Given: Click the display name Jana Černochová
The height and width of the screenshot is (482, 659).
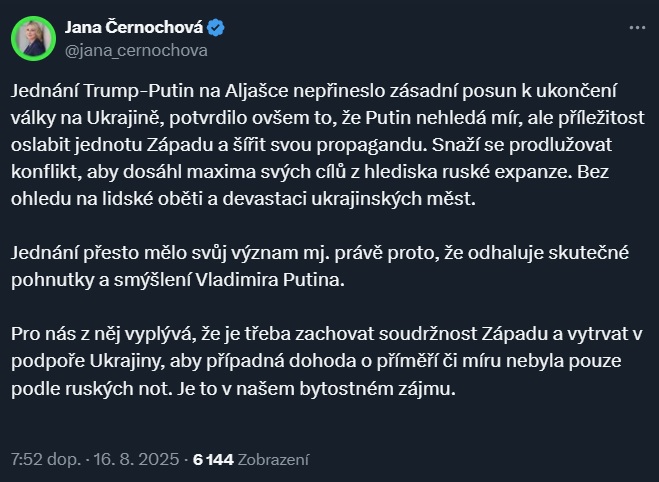Looking at the screenshot, I should click(134, 27).
